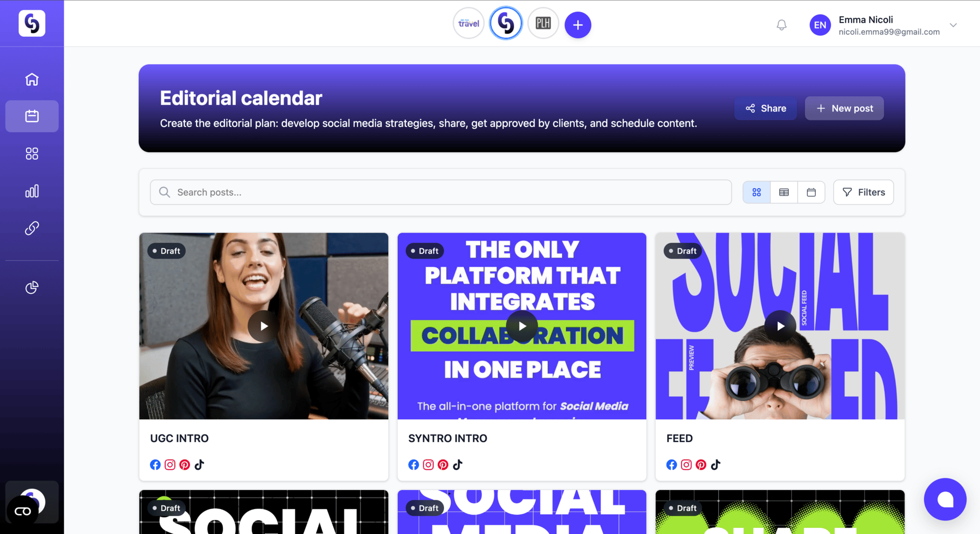980x534 pixels.
Task: Click Facebook icon on FEED card
Action: click(x=672, y=465)
